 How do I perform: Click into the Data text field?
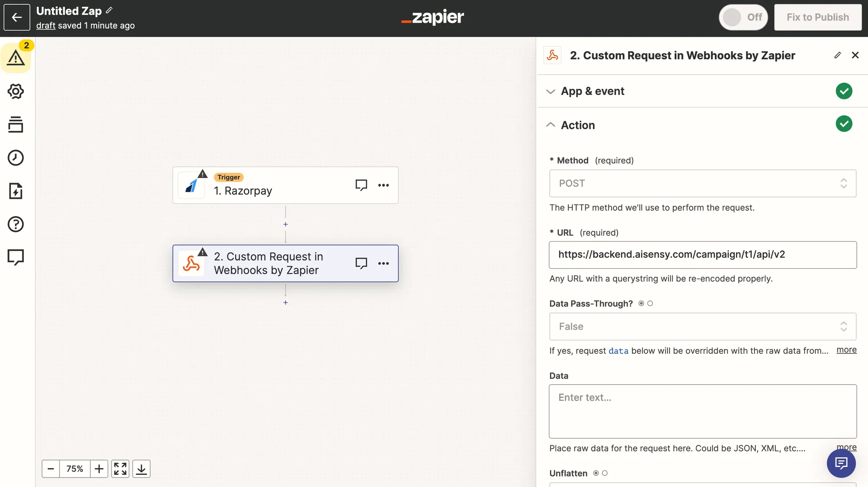tap(702, 411)
